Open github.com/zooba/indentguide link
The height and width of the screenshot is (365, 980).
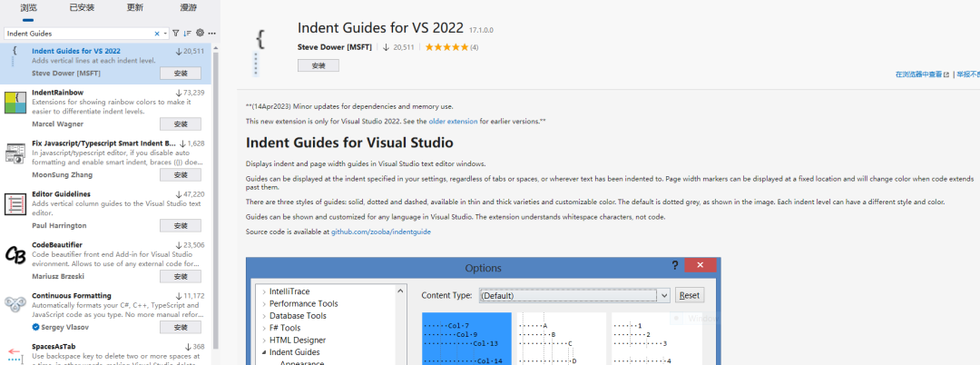[x=380, y=232]
